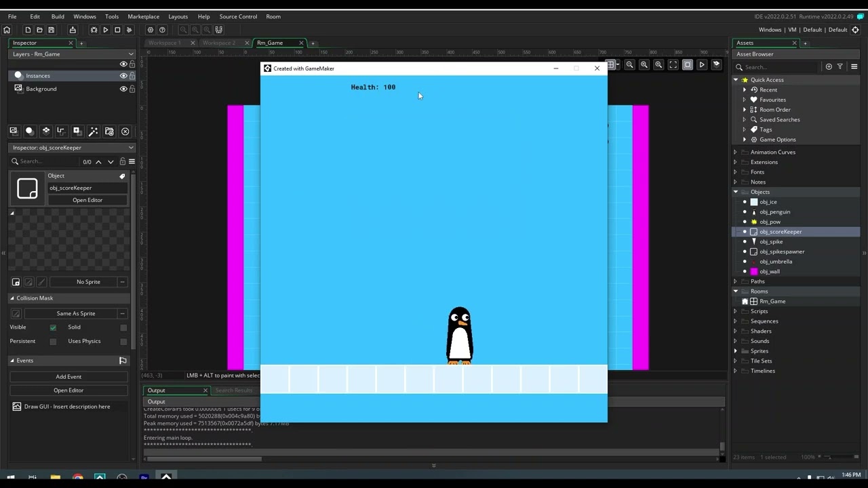
Task: Toggle lock on Background layer
Action: click(x=132, y=89)
